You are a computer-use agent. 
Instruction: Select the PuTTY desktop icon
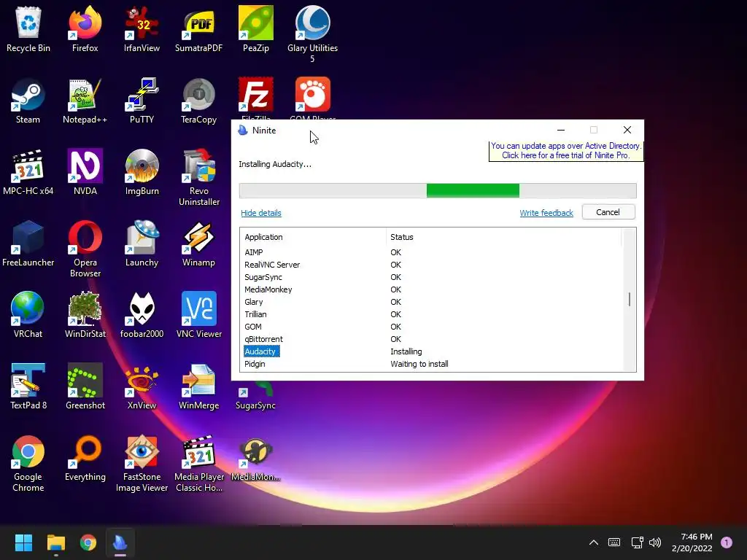(x=142, y=101)
